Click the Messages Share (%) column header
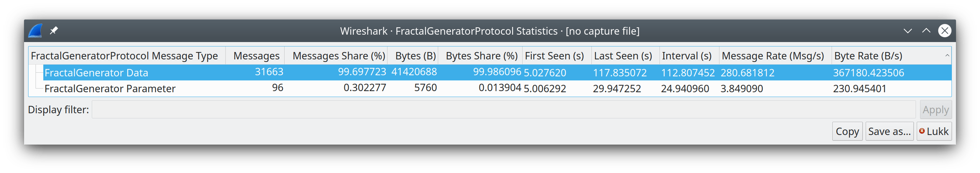This screenshot has width=980, height=173. [x=339, y=56]
